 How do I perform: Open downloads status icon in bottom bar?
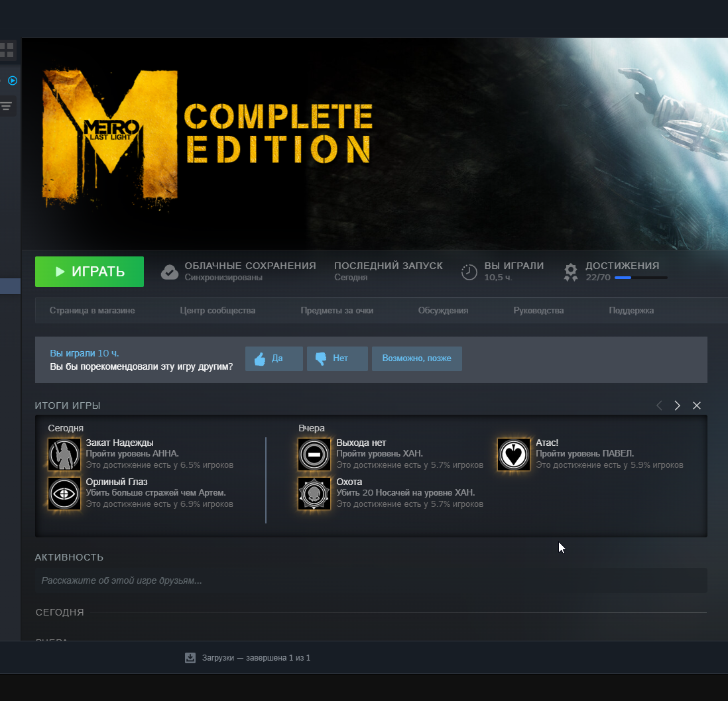[190, 657]
